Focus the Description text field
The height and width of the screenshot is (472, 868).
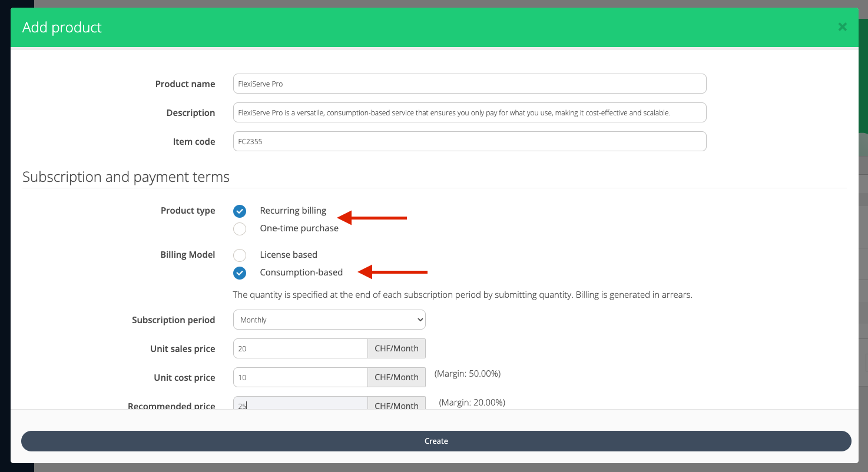pyautogui.click(x=469, y=112)
